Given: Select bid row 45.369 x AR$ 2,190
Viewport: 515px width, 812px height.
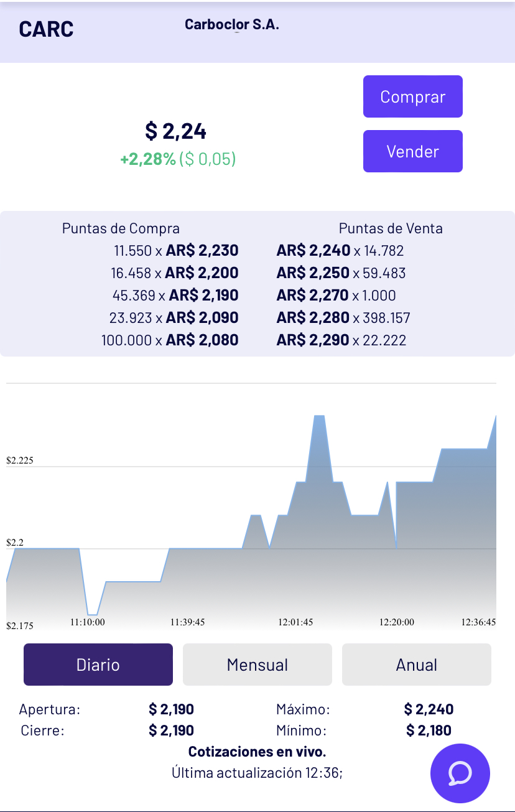Looking at the screenshot, I should click(175, 296).
